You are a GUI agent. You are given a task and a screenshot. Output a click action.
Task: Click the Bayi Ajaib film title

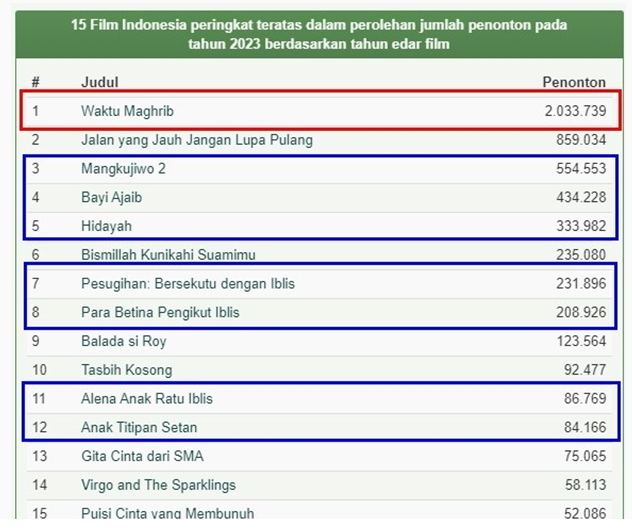(112, 197)
